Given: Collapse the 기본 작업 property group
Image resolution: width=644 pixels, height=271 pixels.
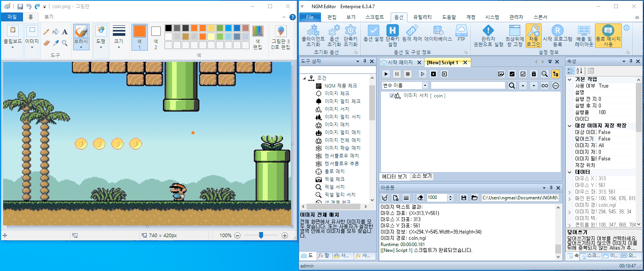Looking at the screenshot, I should [570, 79].
